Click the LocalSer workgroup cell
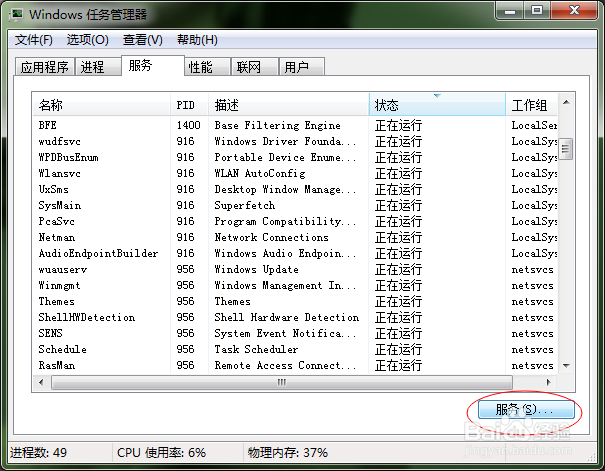605x471 pixels. click(x=534, y=125)
